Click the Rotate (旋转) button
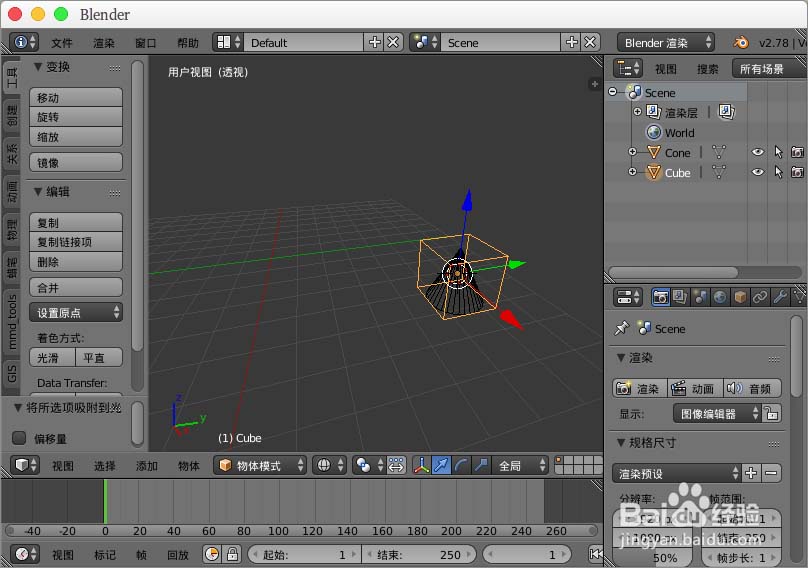808x568 pixels. tap(76, 117)
